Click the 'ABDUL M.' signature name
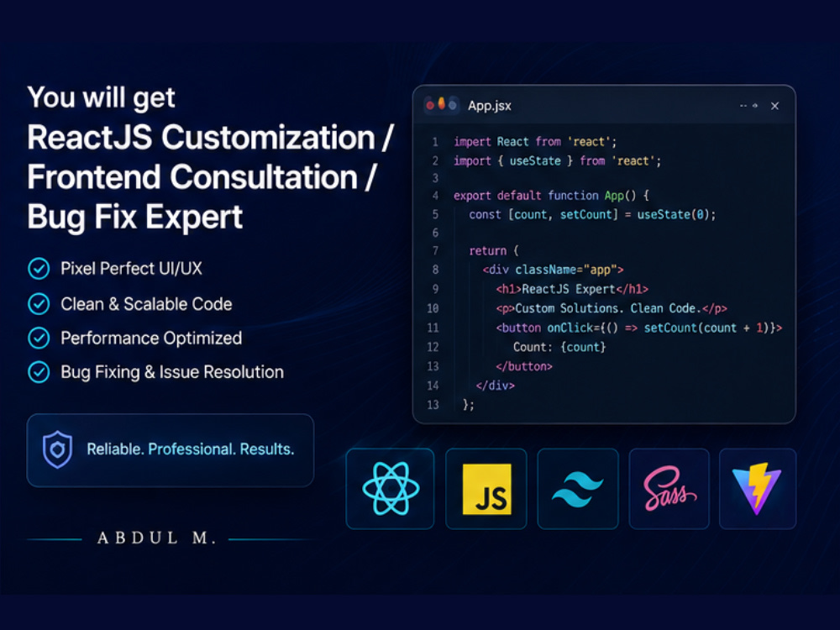This screenshot has height=630, width=840. pos(156,538)
